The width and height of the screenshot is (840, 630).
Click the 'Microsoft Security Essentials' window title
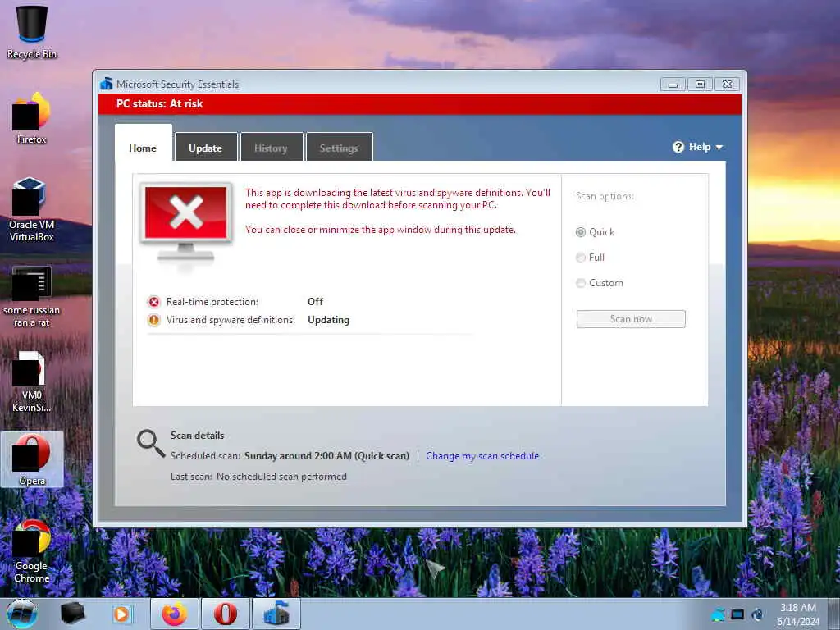[x=177, y=84]
